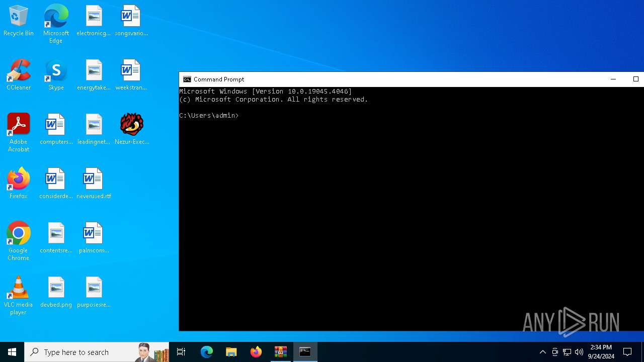
Task: Open the clock showing 2:34 PM
Action: [x=601, y=352]
